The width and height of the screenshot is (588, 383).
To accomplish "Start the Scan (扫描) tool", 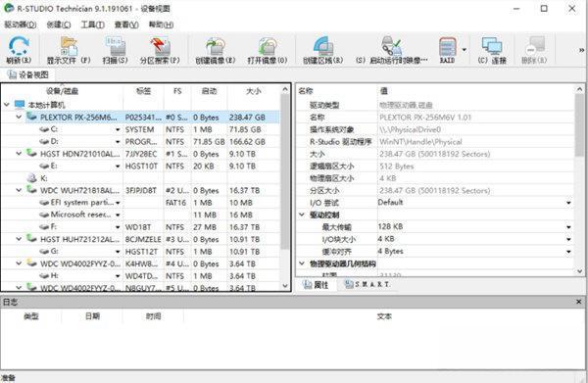I will (x=115, y=50).
